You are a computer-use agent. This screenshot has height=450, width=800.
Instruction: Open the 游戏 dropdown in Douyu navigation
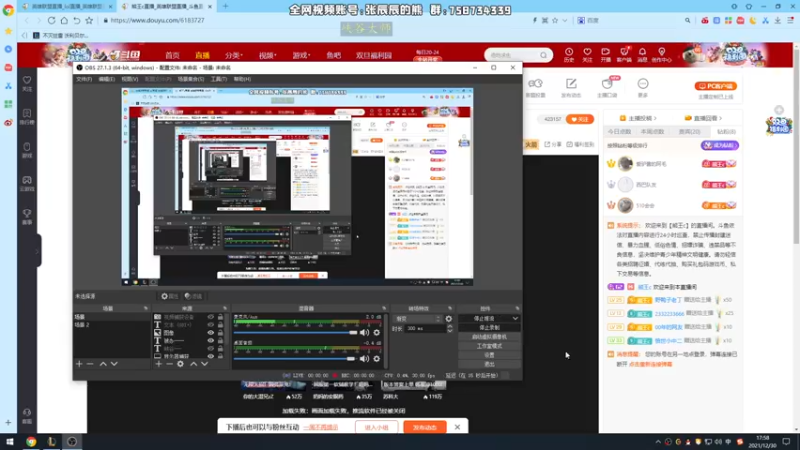point(301,55)
